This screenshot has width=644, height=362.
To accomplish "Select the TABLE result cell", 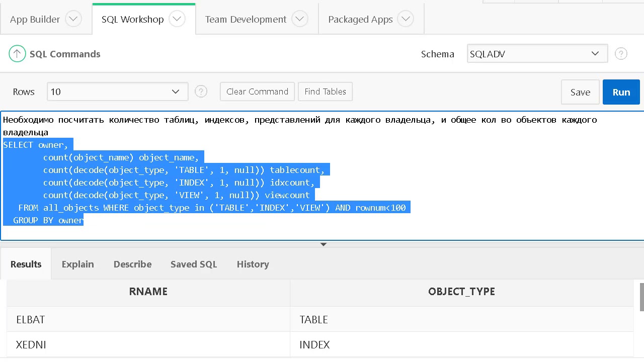I will tap(461, 319).
